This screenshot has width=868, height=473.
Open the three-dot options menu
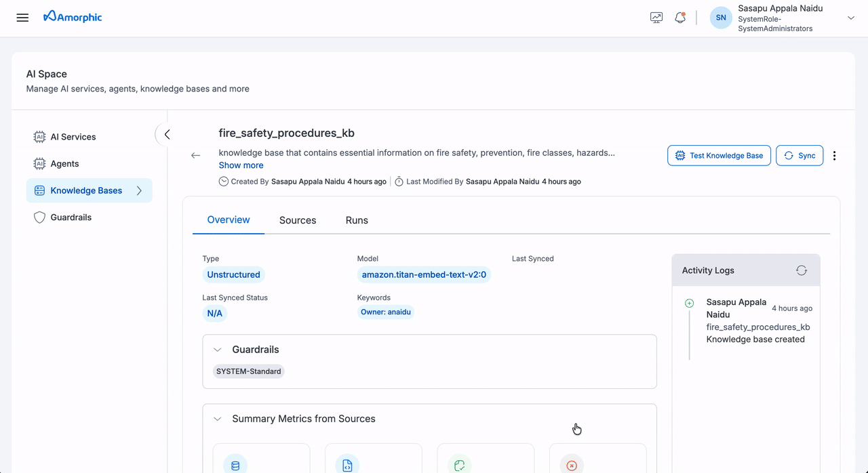(836, 155)
